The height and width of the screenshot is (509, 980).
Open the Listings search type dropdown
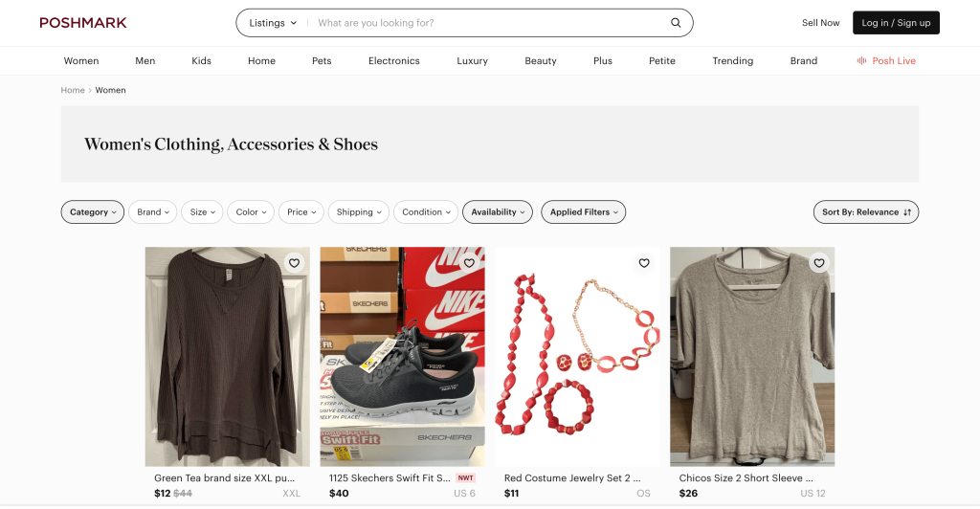coord(273,22)
